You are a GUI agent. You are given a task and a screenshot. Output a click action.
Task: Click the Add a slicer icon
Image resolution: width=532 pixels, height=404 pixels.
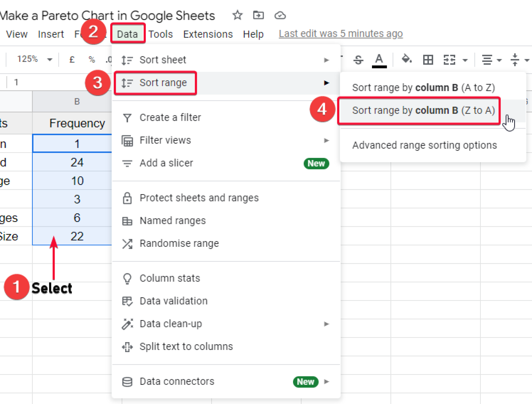coord(127,163)
